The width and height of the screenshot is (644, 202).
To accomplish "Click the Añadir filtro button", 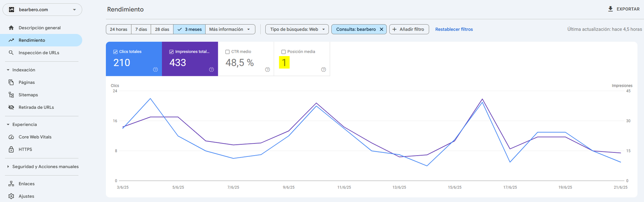I will 409,29.
